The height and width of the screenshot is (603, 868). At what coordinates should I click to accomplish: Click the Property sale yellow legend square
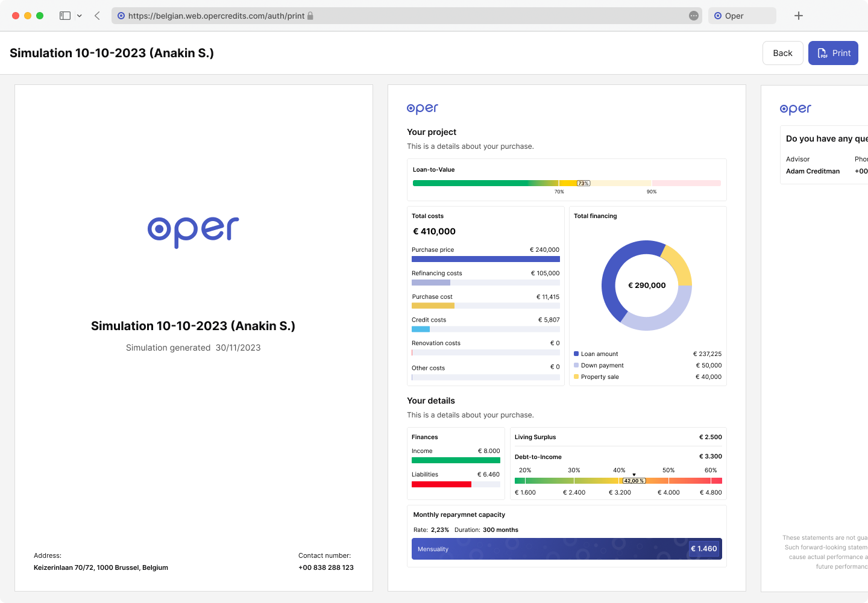(576, 376)
